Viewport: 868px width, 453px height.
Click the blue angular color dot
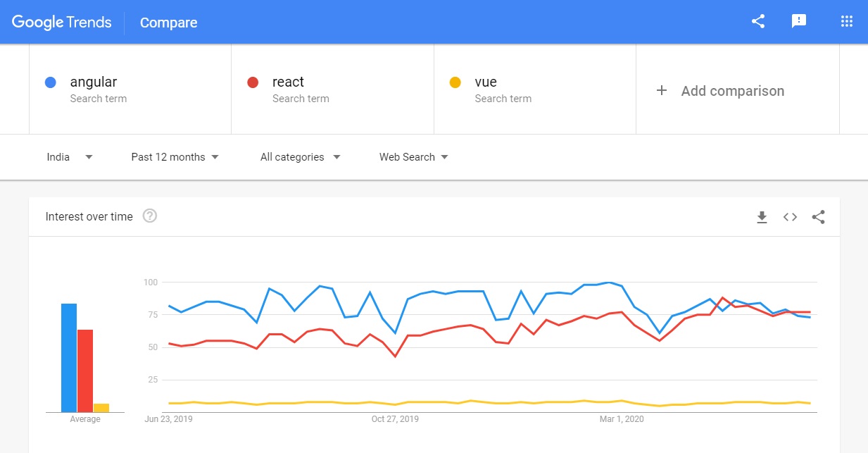click(x=51, y=82)
